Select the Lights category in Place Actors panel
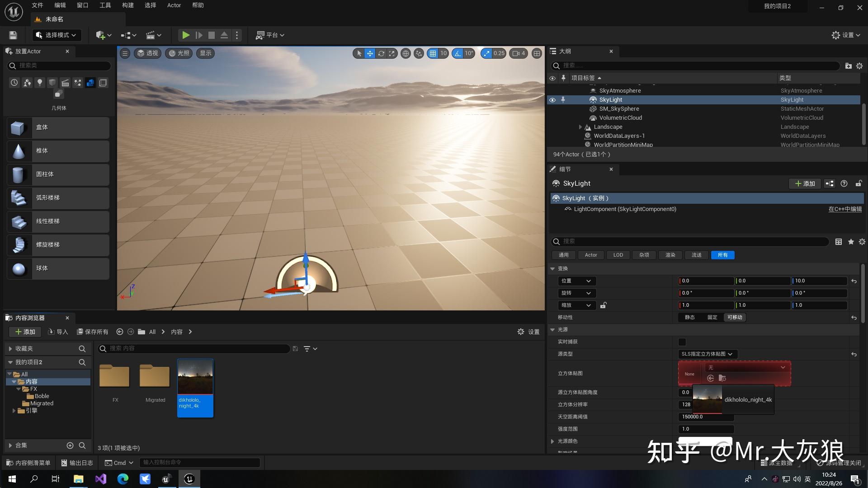The height and width of the screenshot is (488, 868). click(40, 83)
